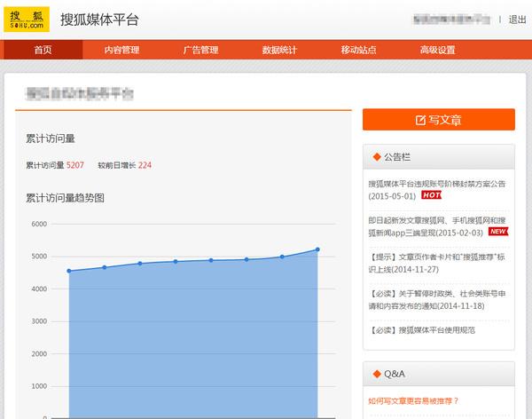Click the 搜狐媒体平台 title text
The height and width of the screenshot is (419, 532).
click(x=99, y=20)
